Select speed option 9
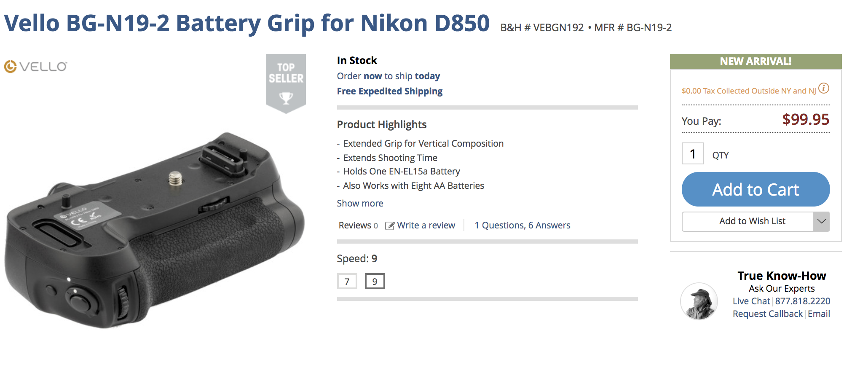Image resolution: width=868 pixels, height=365 pixels. [x=375, y=281]
